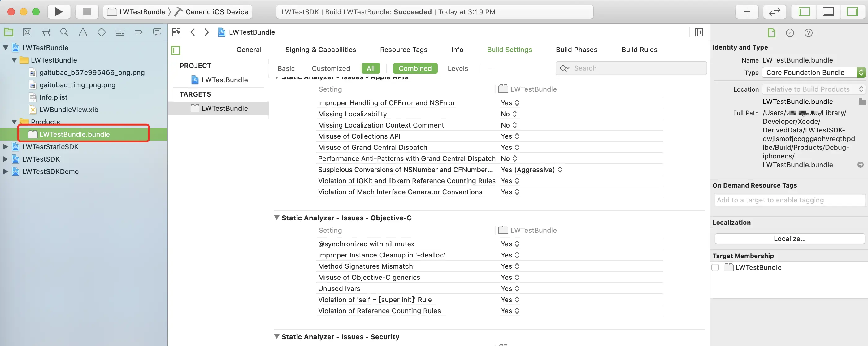
Task: Click the add editor split icon
Action: pos(699,32)
